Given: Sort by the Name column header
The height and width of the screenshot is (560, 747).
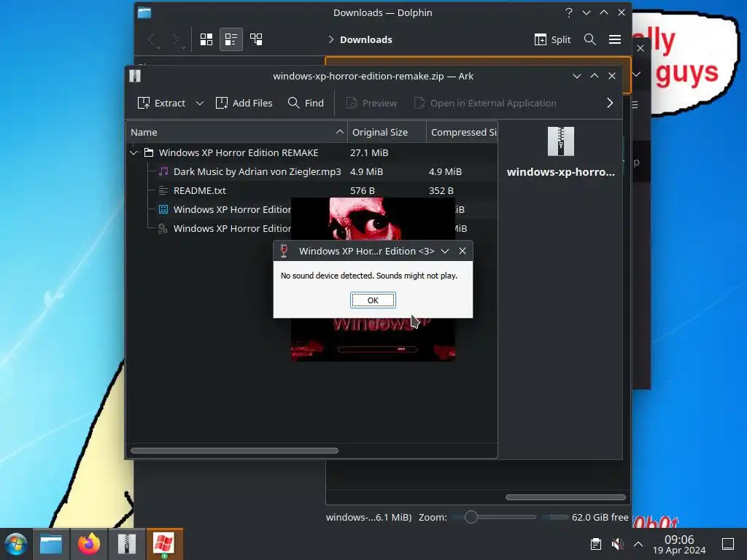Looking at the screenshot, I should (237, 133).
